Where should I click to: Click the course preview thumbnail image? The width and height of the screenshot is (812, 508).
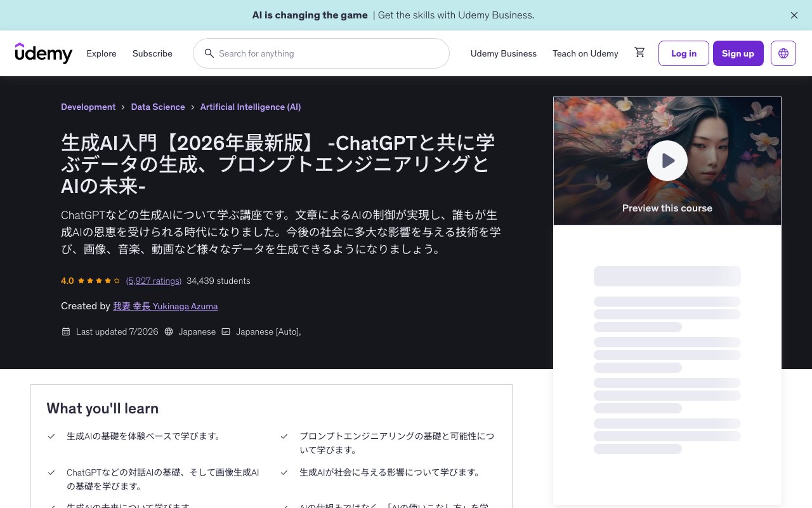667,161
